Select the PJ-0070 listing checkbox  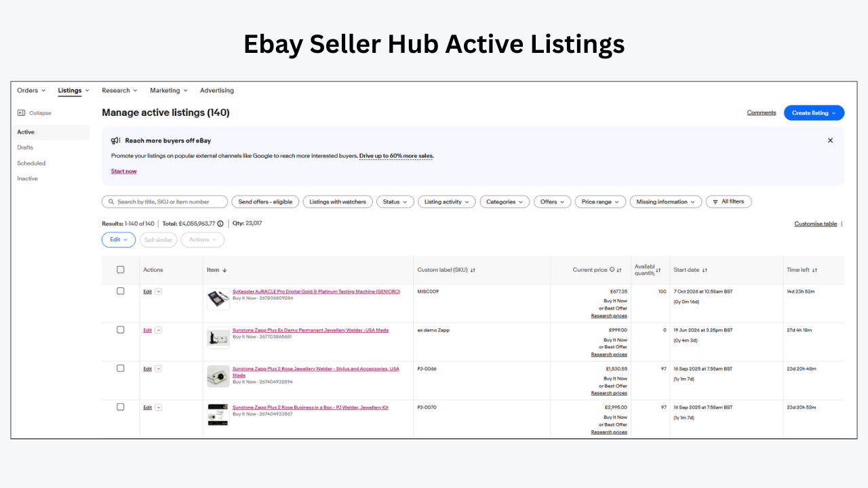point(121,407)
